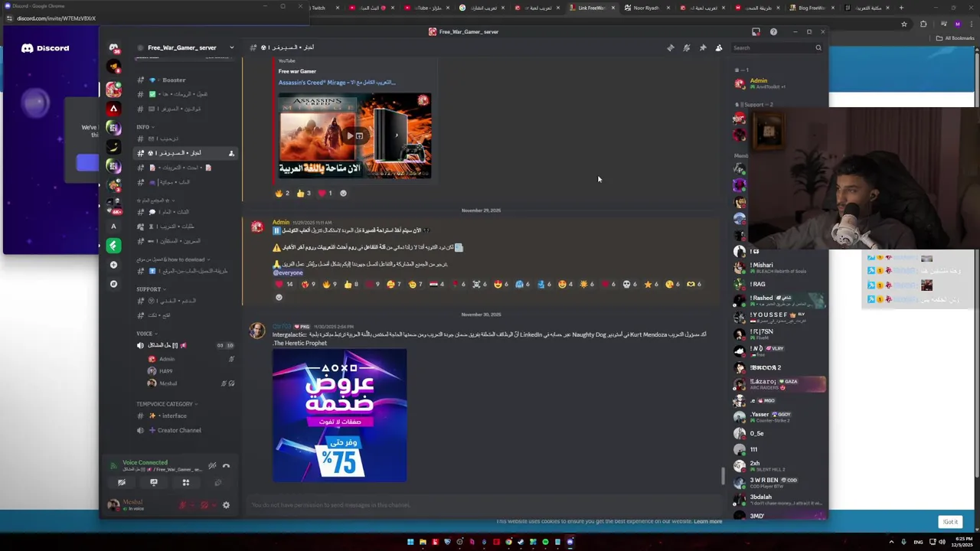Open the interface text channel
The image size is (980, 551).
point(185,416)
